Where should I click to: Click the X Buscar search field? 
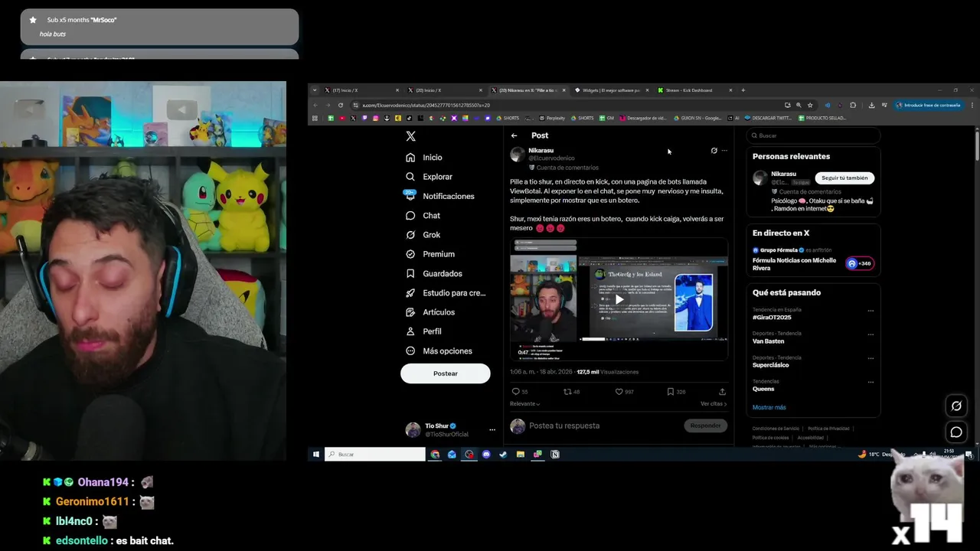(813, 135)
